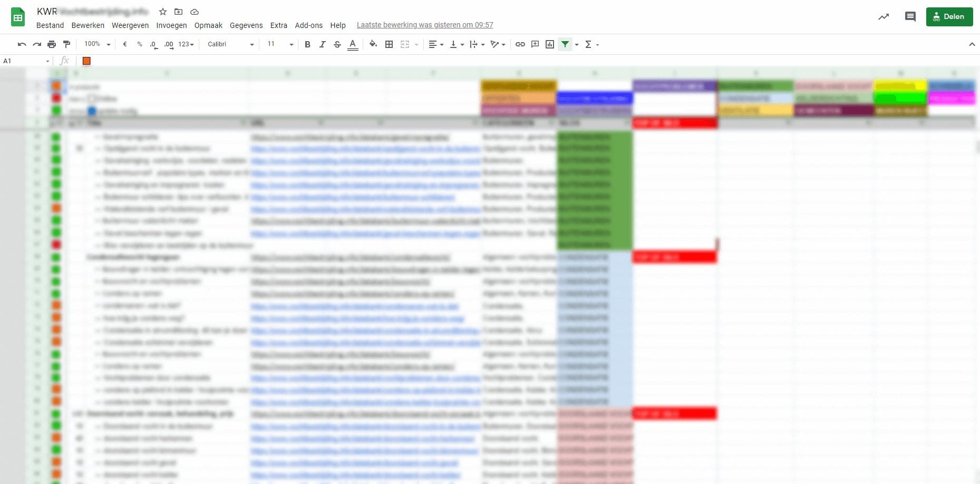This screenshot has height=484, width=980.
Task: Open the activity dashboard trend icon
Action: pos(884,17)
